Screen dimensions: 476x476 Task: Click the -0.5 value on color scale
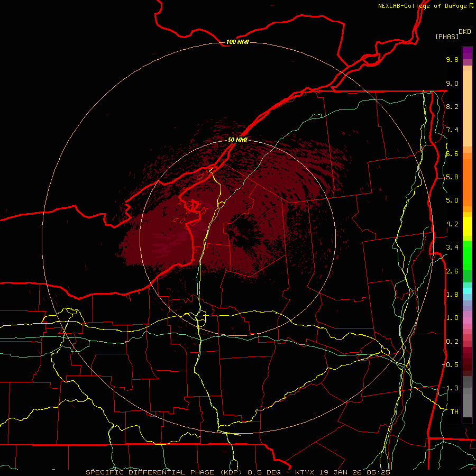click(450, 365)
